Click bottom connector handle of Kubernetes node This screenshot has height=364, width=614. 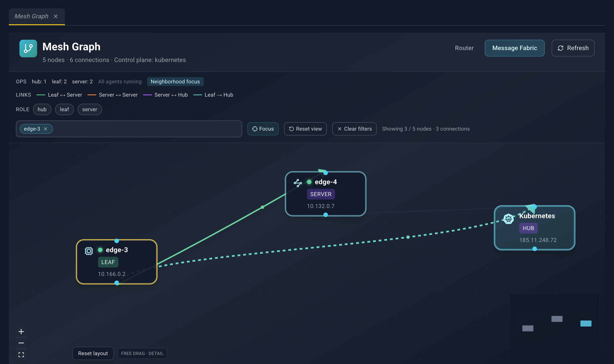(x=534, y=249)
